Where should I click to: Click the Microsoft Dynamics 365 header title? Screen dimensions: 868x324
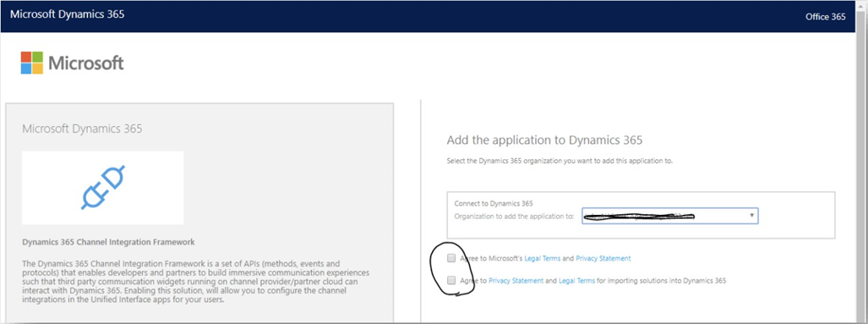(67, 14)
